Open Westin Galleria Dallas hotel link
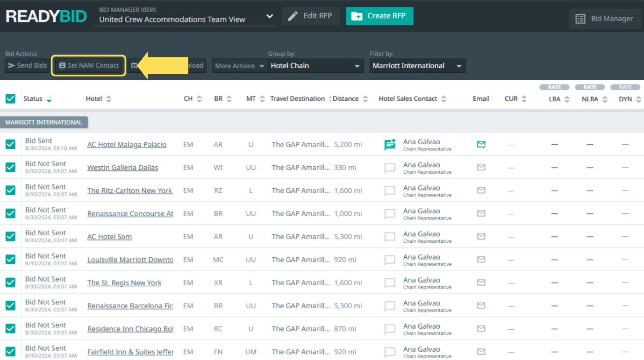 122,168
